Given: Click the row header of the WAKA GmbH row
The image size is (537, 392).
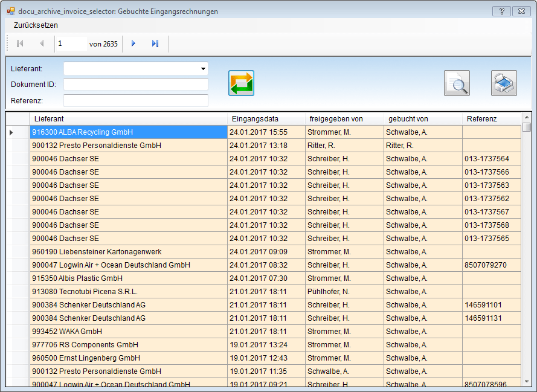Looking at the screenshot, I should (x=18, y=332).
